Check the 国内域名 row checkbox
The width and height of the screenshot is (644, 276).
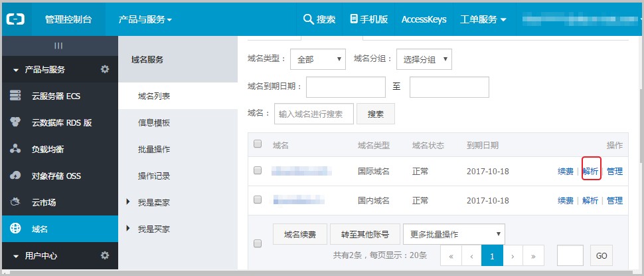point(258,200)
